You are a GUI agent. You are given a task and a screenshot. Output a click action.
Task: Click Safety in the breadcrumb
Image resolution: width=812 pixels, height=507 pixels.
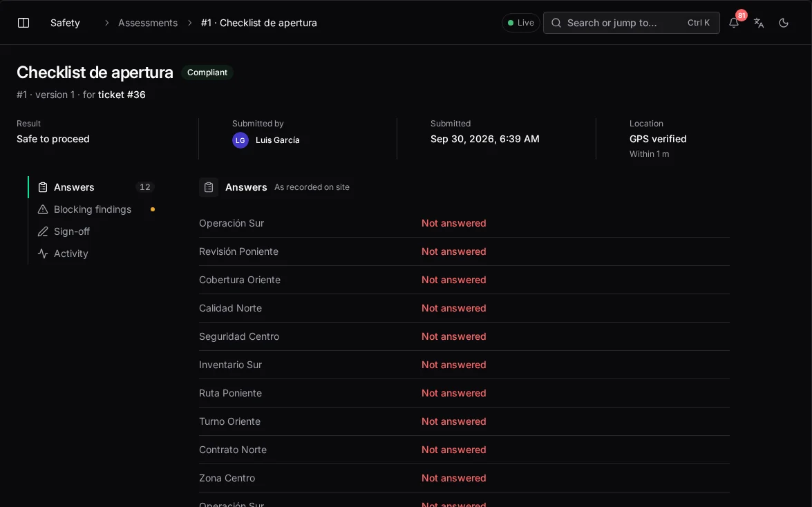point(65,23)
